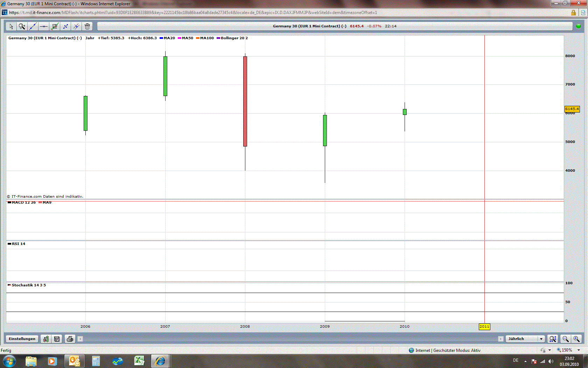The image size is (588, 368).
Task: Click the RSI 14 indicator label
Action: (x=16, y=244)
